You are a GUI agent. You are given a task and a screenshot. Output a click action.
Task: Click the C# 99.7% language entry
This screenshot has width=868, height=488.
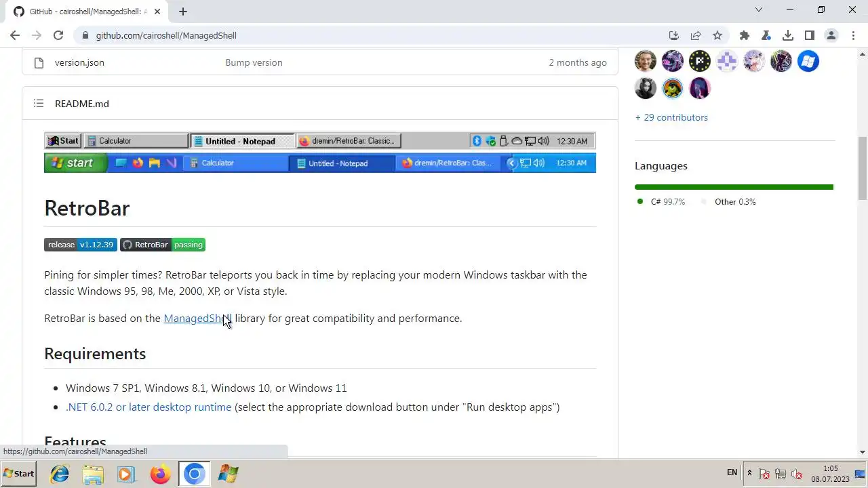tap(661, 201)
